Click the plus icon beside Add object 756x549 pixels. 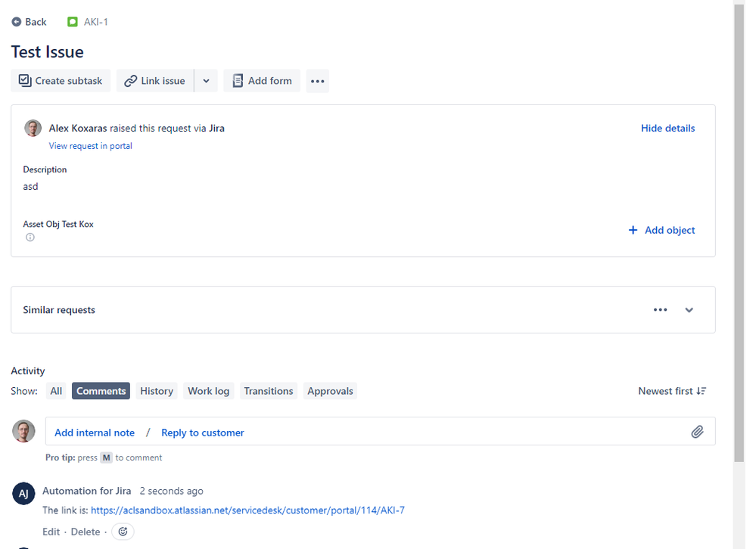coord(633,230)
